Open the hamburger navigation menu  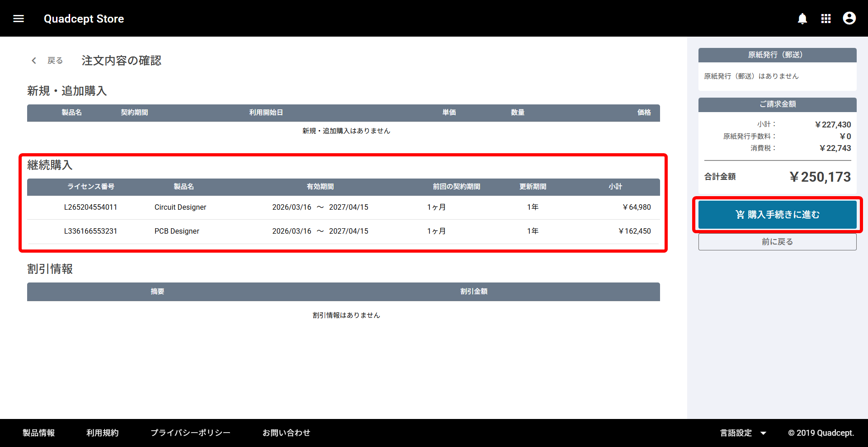(19, 19)
